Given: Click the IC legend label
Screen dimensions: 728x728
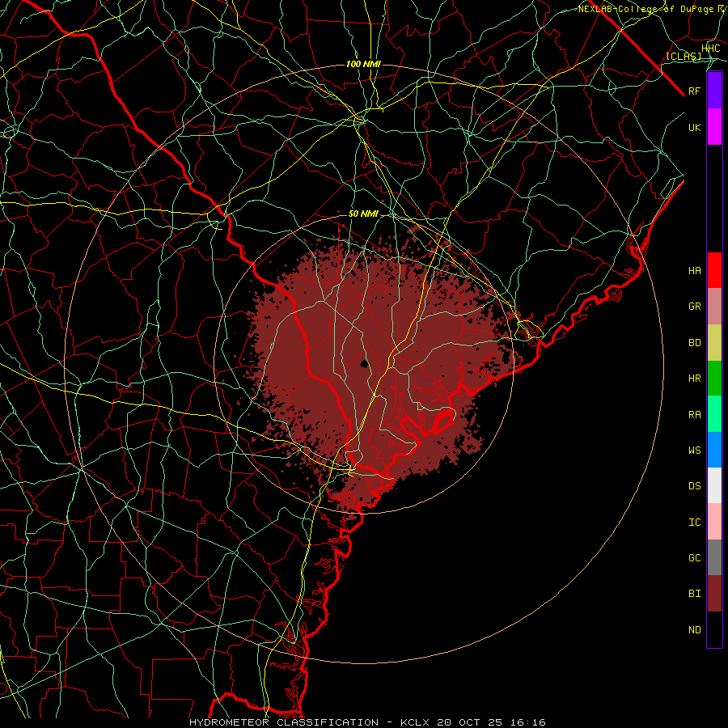Looking at the screenshot, I should (x=695, y=523).
